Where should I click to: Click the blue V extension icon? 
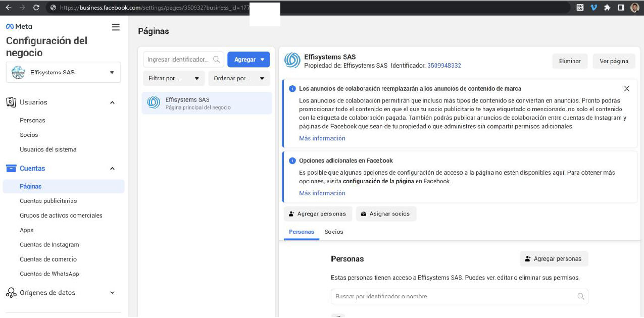pyautogui.click(x=593, y=8)
